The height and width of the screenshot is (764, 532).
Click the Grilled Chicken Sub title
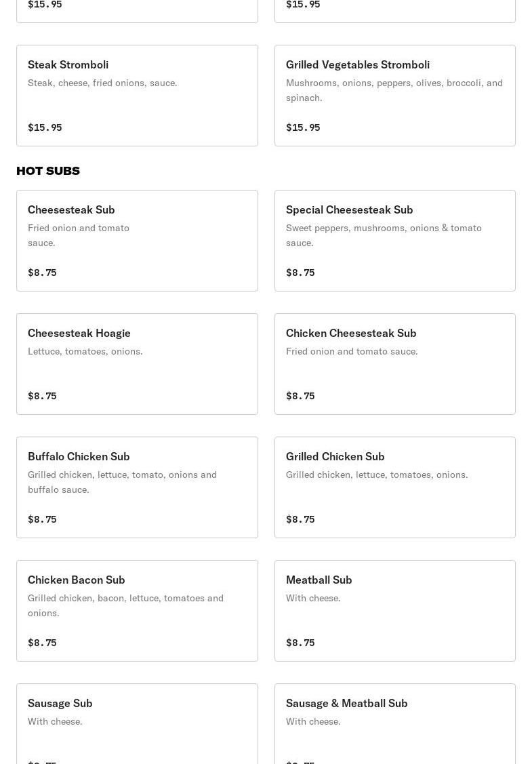pyautogui.click(x=335, y=456)
